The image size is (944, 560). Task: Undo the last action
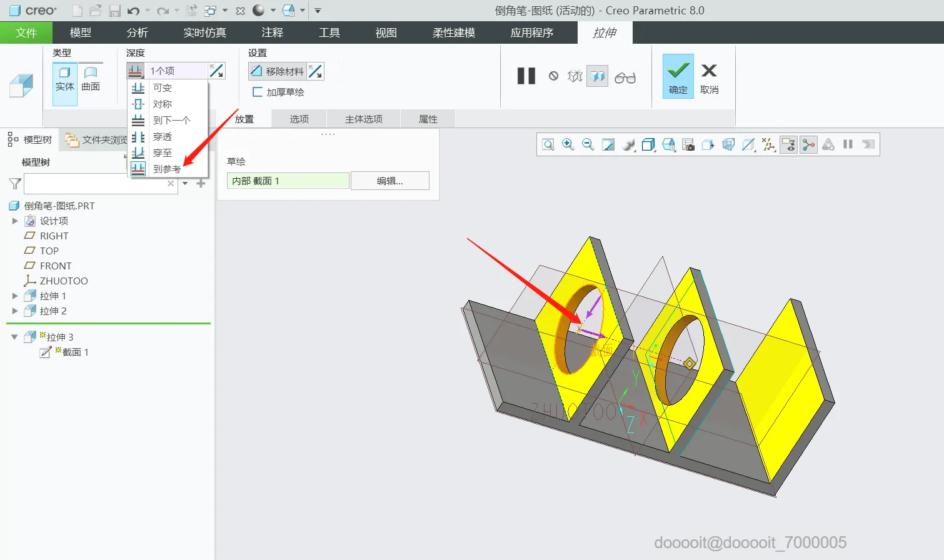133,11
